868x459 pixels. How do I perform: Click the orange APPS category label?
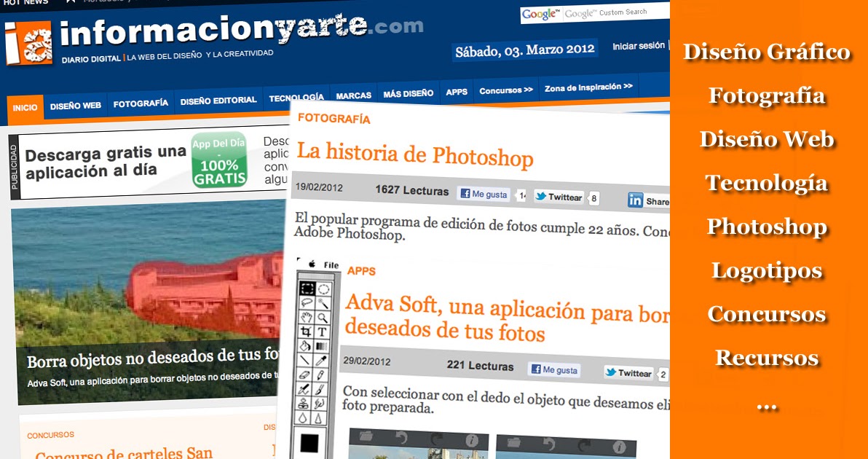point(361,271)
